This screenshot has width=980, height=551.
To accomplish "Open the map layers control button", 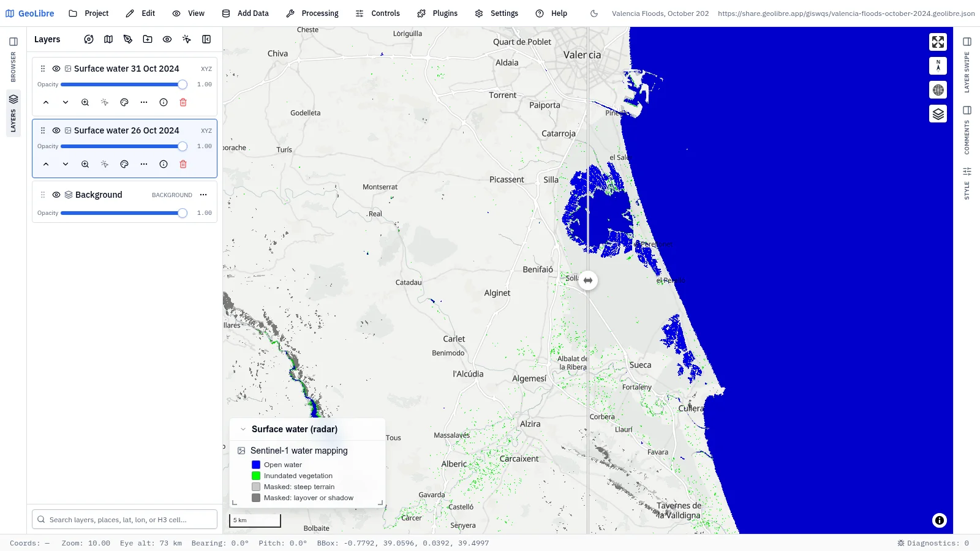I will [938, 114].
